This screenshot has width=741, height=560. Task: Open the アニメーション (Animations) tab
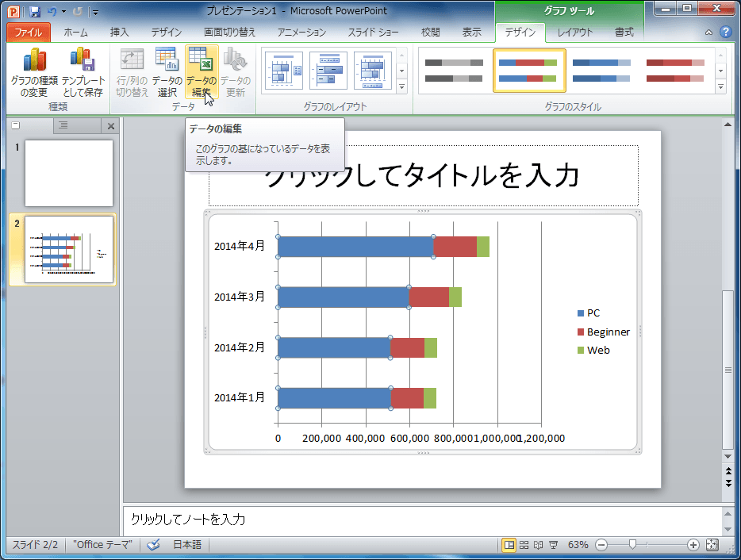click(x=301, y=33)
